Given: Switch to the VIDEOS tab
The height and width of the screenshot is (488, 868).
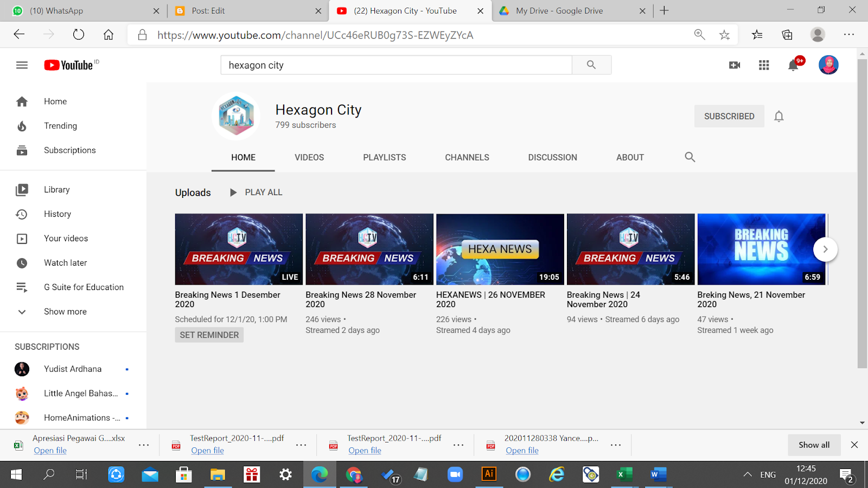Looking at the screenshot, I should pos(309,157).
